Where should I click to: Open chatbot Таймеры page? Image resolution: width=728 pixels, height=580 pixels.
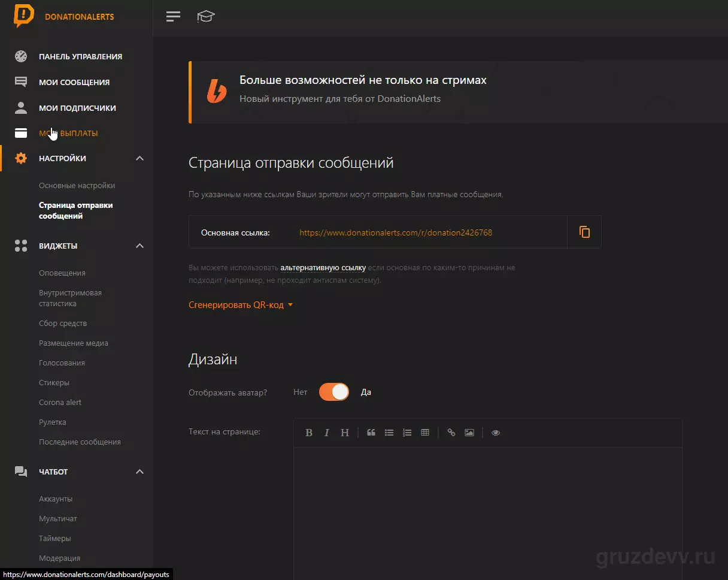pyautogui.click(x=55, y=538)
